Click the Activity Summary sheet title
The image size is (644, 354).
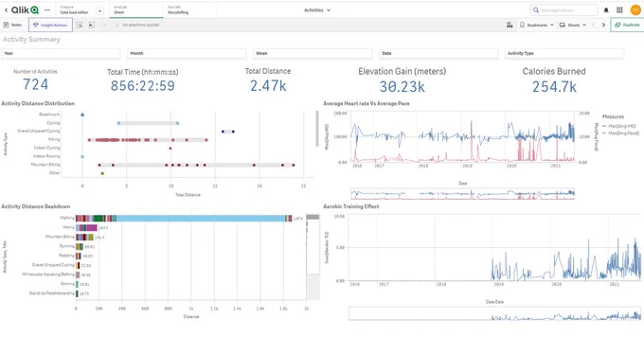31,40
